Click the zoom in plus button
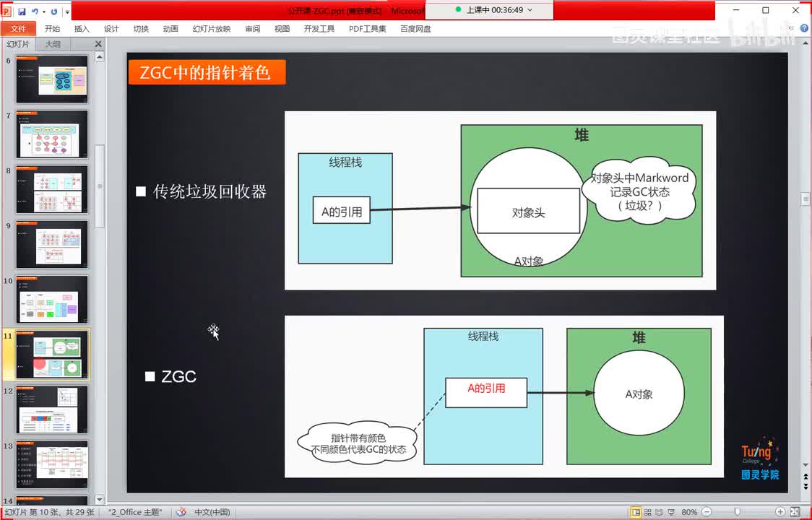The image size is (812, 520). coord(780,512)
